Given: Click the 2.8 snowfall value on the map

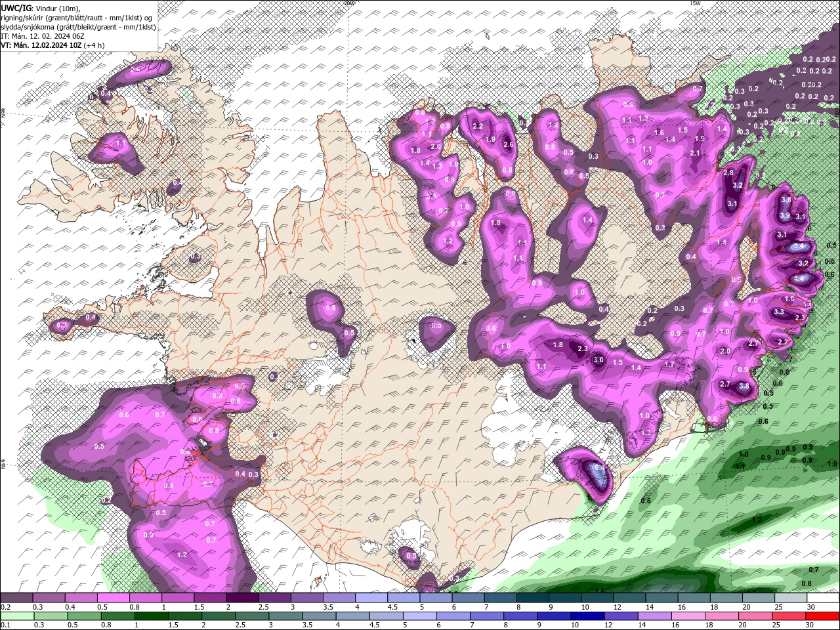Looking at the screenshot, I should click(x=728, y=173).
